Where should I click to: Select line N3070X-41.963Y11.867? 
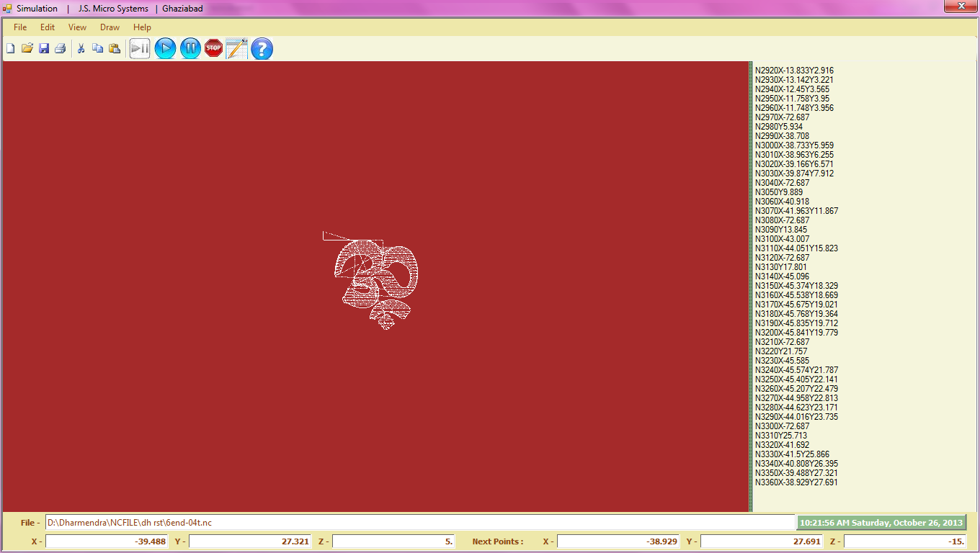coord(796,210)
